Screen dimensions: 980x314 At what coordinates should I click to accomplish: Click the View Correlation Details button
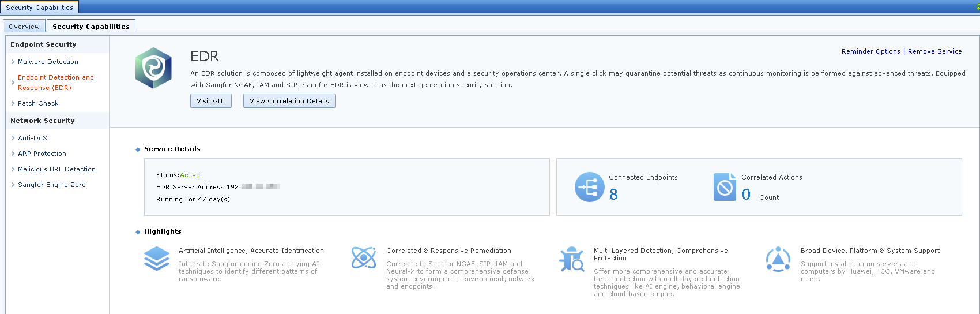coord(289,101)
